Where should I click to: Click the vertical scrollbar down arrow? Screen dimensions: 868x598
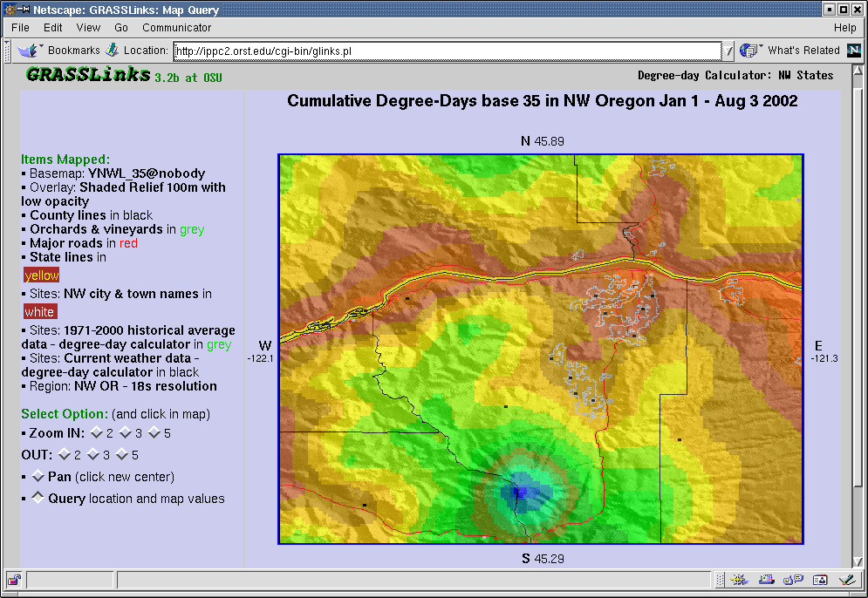[x=858, y=561]
